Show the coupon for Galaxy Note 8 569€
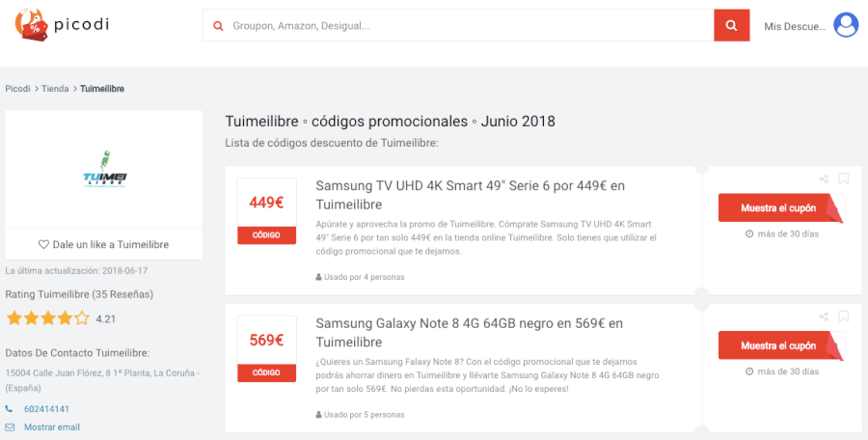The image size is (868, 440). coord(778,345)
